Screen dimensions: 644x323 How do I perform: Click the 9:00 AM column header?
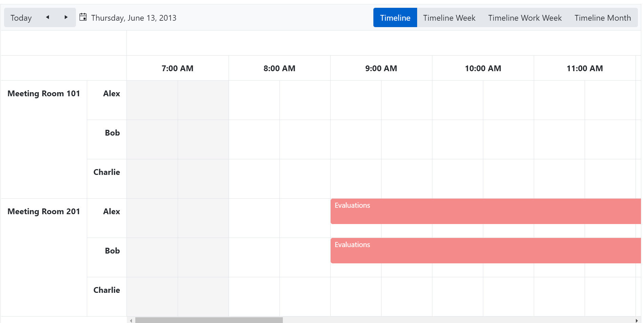click(381, 68)
